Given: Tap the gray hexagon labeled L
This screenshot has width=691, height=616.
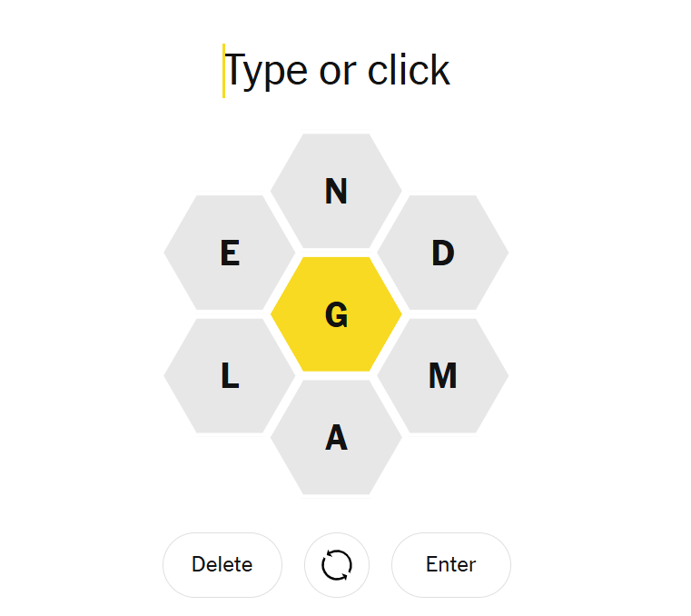Looking at the screenshot, I should point(230,375).
